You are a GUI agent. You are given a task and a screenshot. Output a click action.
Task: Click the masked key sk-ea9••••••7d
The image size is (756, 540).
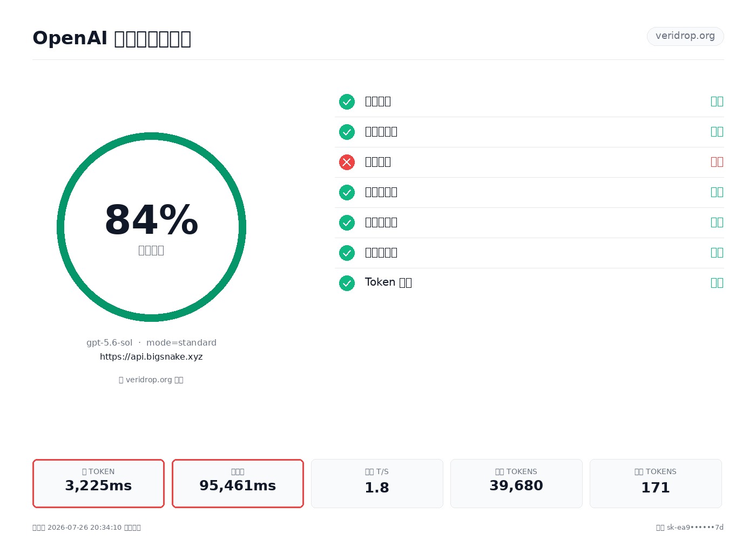[695, 528]
